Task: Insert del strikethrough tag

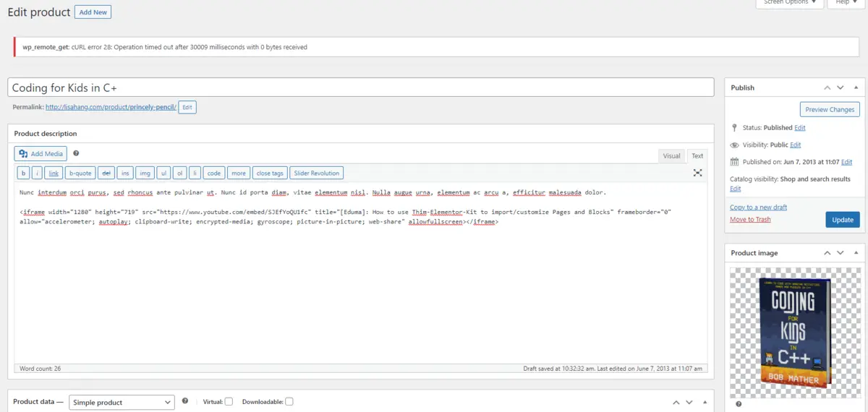Action: click(106, 173)
